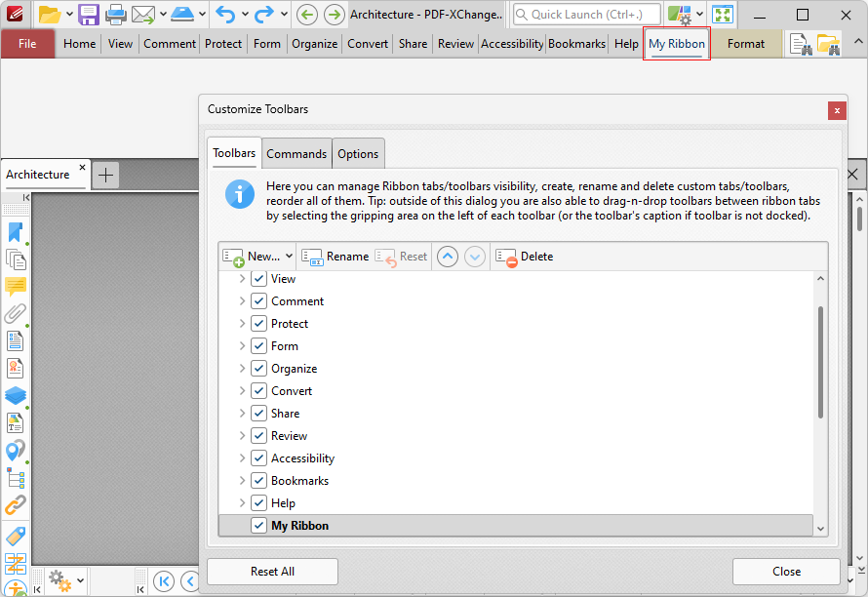Uncheck the Comment toolbar checkbox
The width and height of the screenshot is (868, 597).
click(x=258, y=301)
